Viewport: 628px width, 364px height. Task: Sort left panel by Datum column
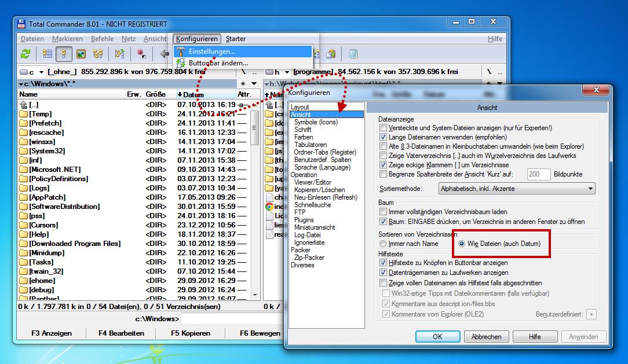click(206, 94)
